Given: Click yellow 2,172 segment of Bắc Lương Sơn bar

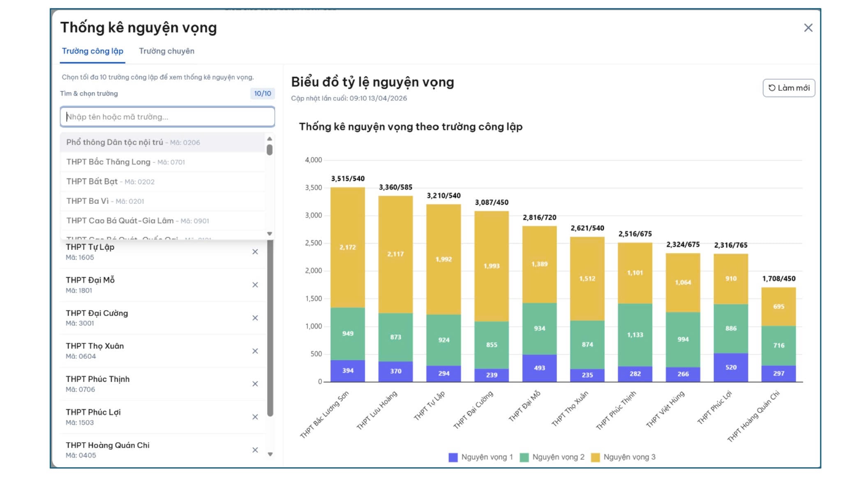Looking at the screenshot, I should tap(347, 247).
